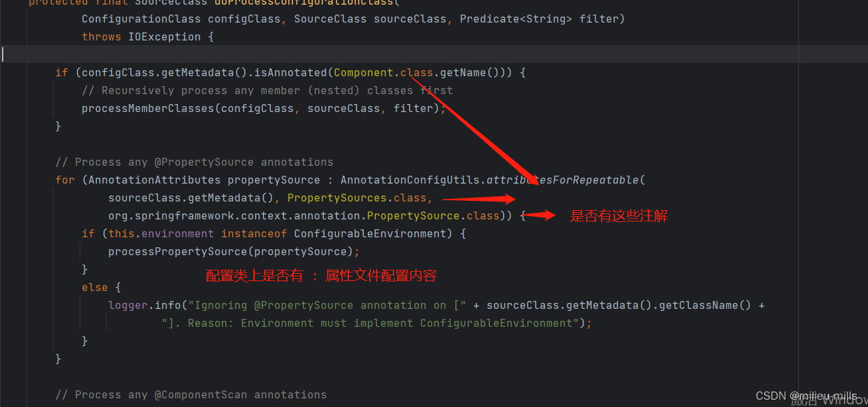This screenshot has width=868, height=407.
Task: Click the comment about @ComponentScan annotations
Action: click(190, 394)
